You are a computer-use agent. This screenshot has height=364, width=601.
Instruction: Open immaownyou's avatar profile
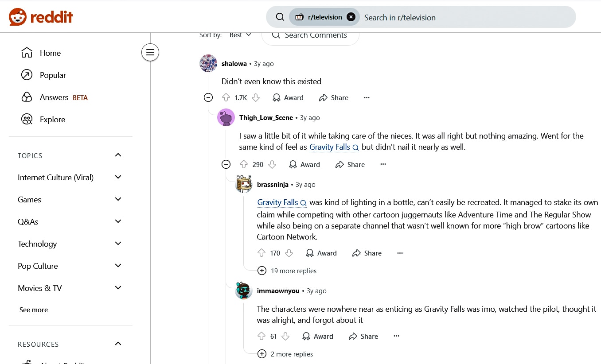(243, 290)
